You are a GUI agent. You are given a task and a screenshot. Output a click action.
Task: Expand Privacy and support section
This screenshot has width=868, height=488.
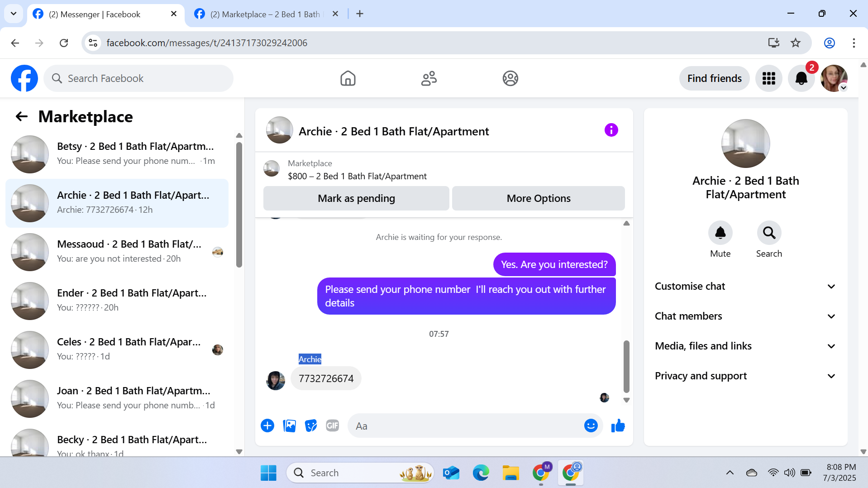(x=745, y=376)
